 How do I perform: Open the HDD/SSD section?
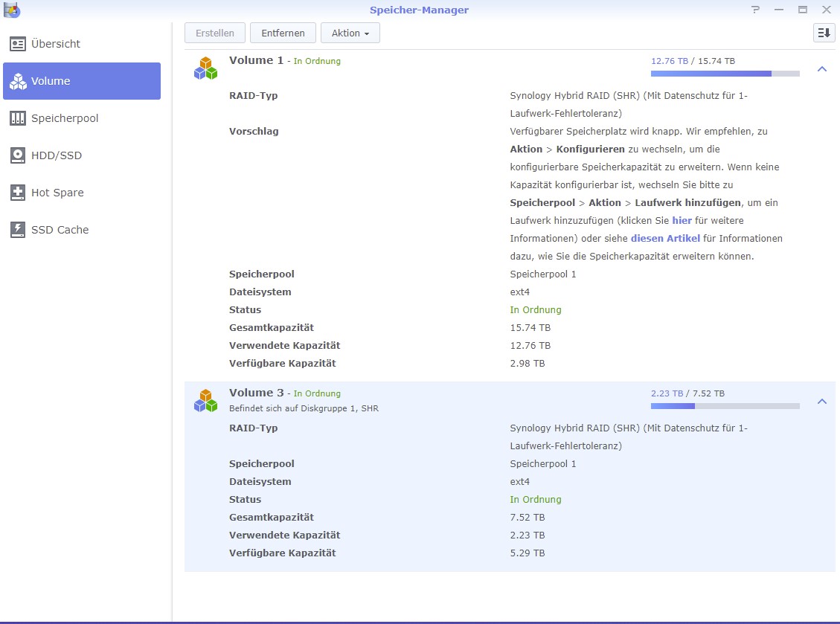point(57,155)
